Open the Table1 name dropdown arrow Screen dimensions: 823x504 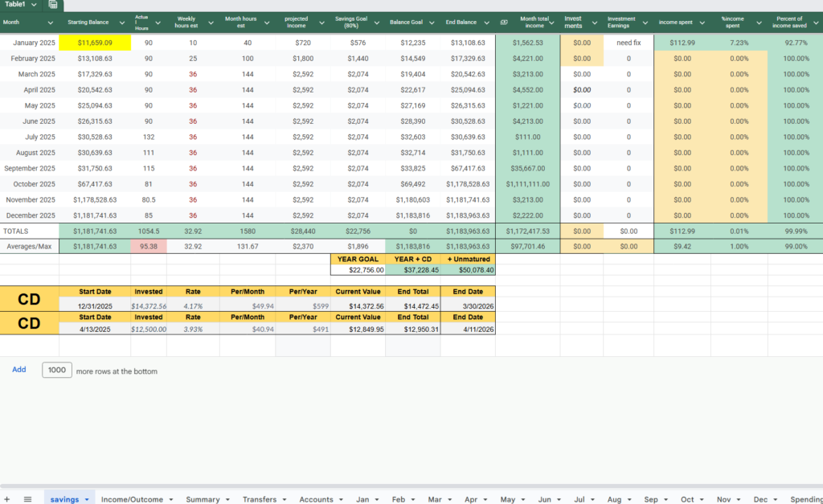tap(32, 5)
